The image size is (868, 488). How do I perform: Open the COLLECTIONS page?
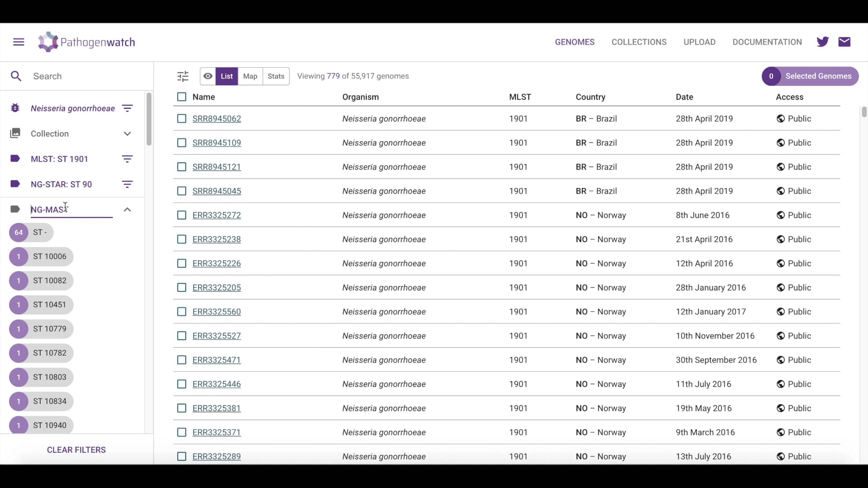(x=639, y=42)
